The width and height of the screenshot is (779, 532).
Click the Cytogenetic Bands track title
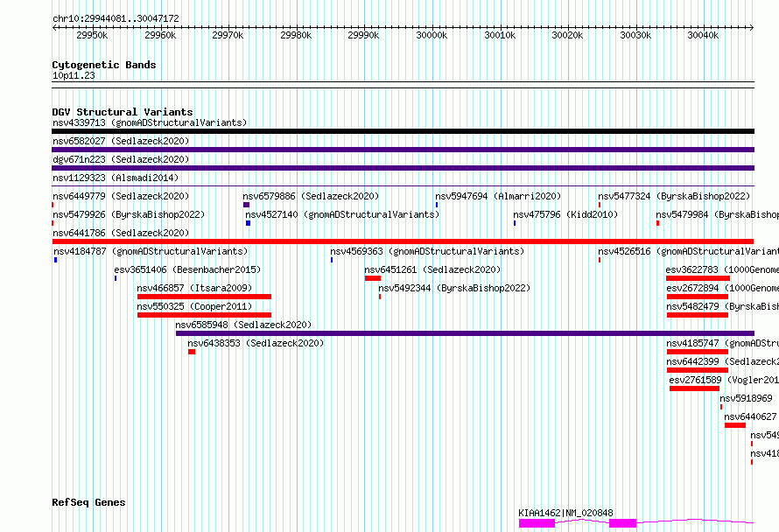click(104, 65)
